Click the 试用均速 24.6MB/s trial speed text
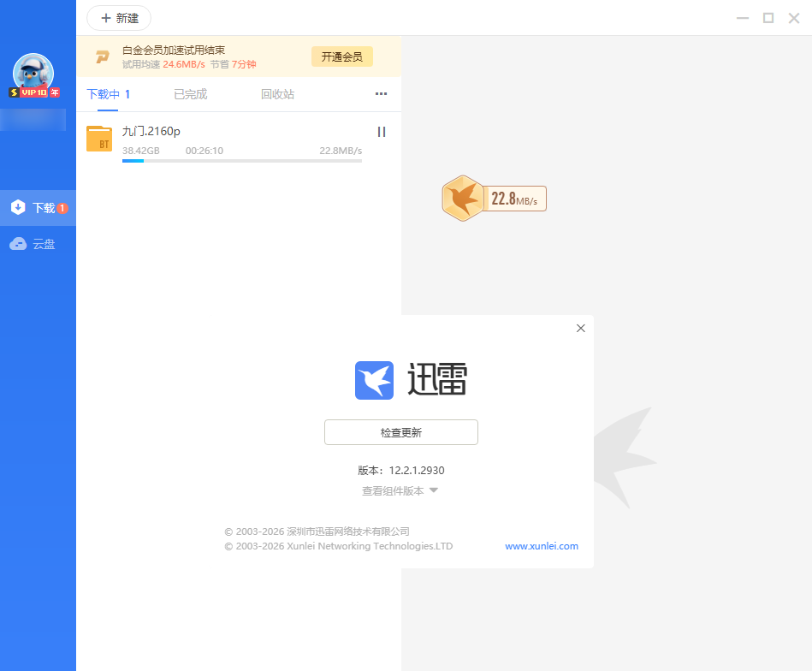 point(163,64)
